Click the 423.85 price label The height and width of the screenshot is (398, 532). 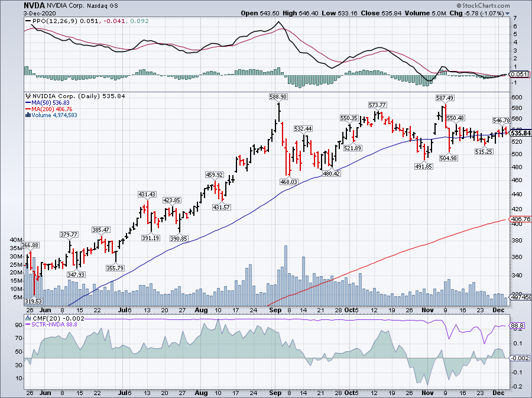(x=171, y=200)
